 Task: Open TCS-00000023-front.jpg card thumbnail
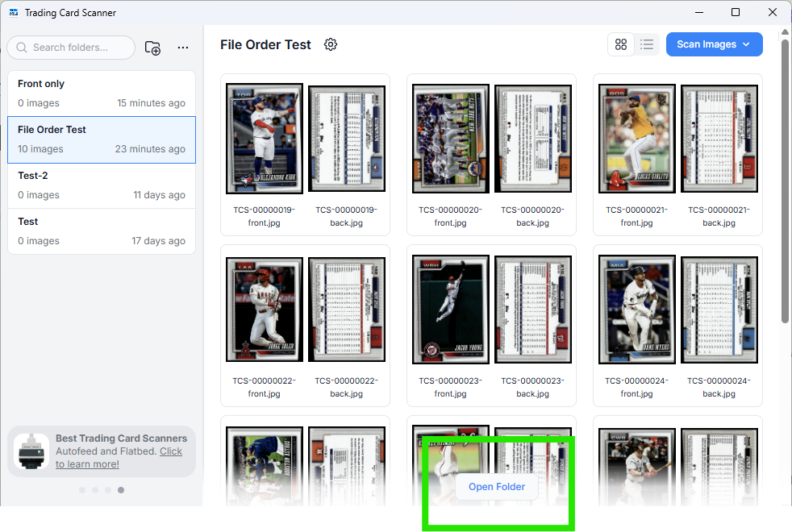(451, 310)
